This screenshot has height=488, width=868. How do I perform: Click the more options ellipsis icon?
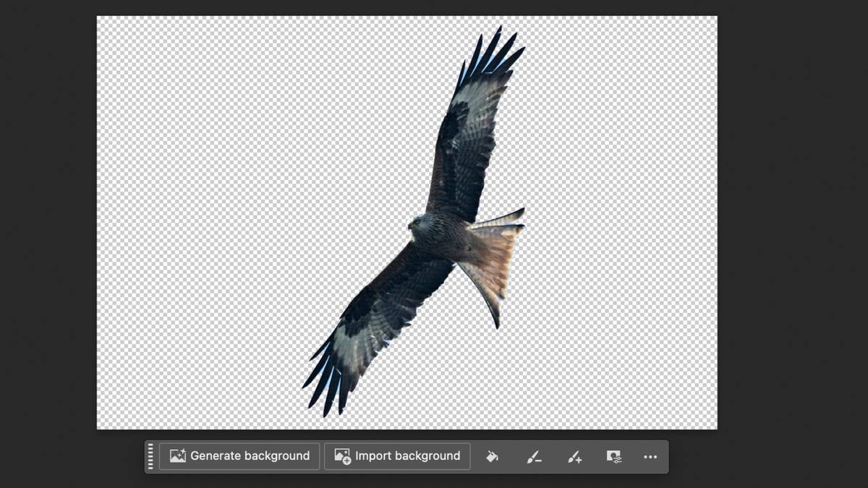click(x=650, y=456)
